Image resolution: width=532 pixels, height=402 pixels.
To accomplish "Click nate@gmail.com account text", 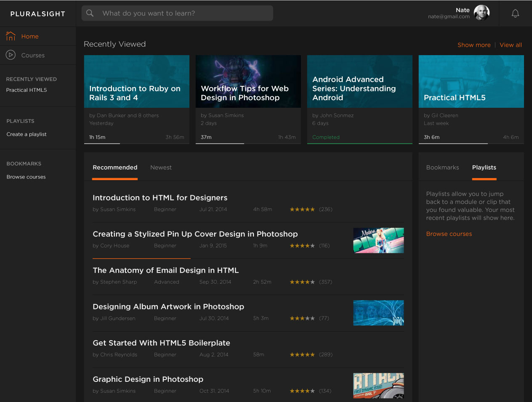I will (x=449, y=17).
